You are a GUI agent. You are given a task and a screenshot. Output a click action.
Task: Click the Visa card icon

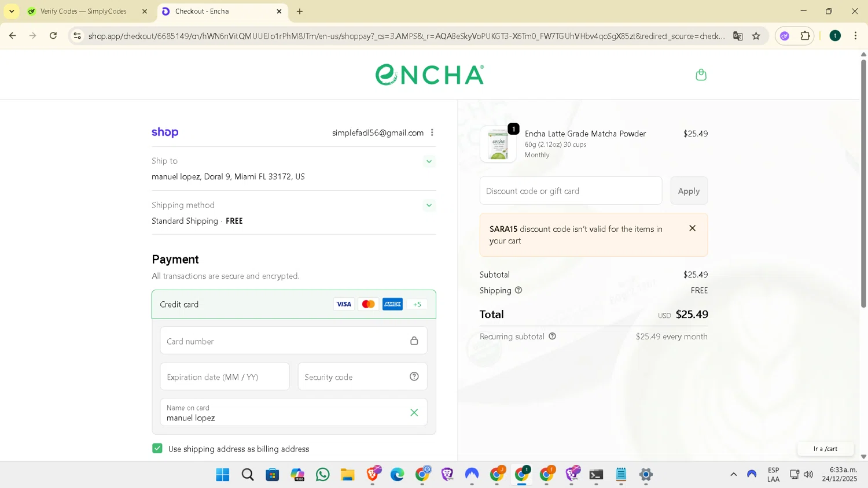[x=344, y=304]
